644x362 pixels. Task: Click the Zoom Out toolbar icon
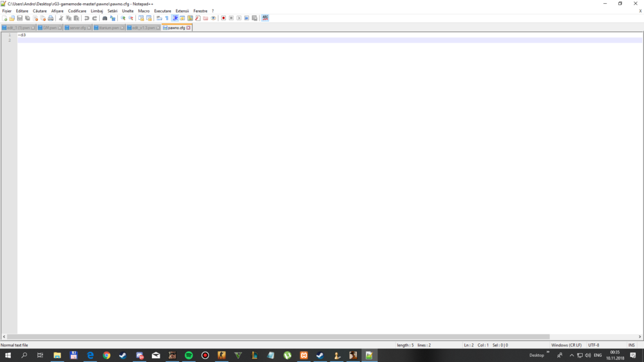point(131,18)
